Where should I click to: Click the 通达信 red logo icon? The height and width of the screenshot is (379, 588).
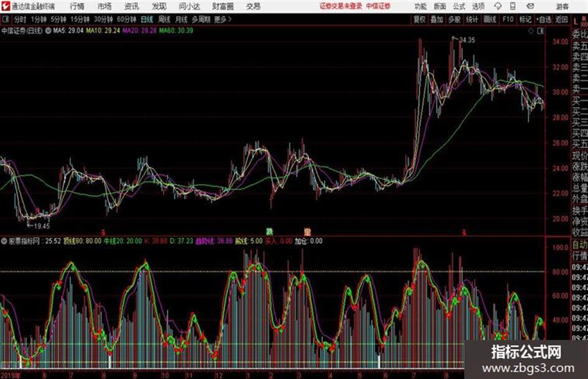tap(5, 6)
